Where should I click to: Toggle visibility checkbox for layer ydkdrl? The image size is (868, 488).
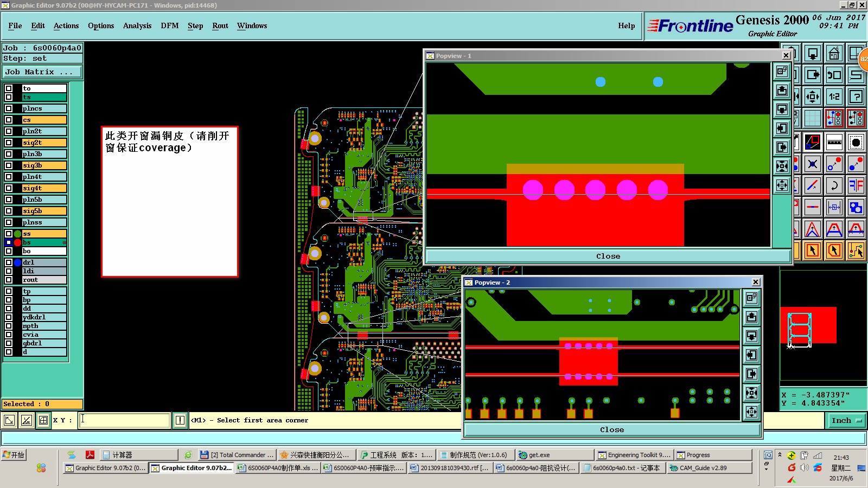pos(9,317)
